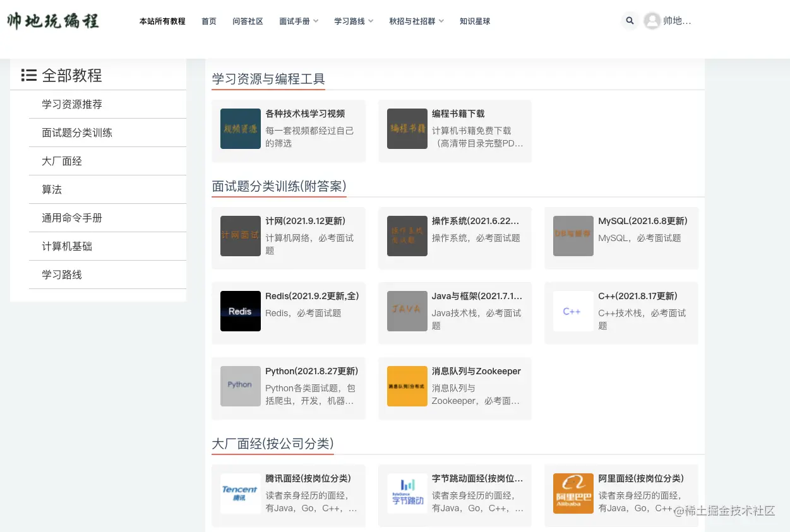Image resolution: width=790 pixels, height=532 pixels.
Task: Click the Python logo icon
Action: [241, 386]
